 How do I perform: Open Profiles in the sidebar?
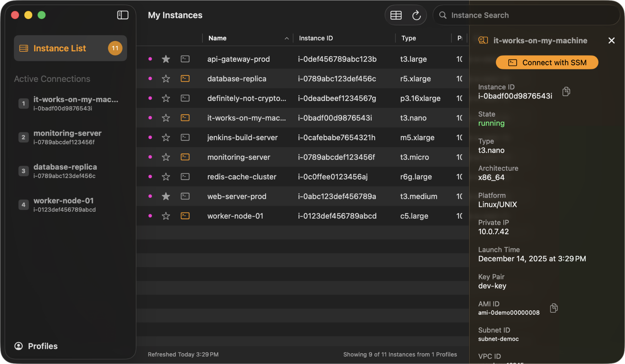tap(36, 346)
